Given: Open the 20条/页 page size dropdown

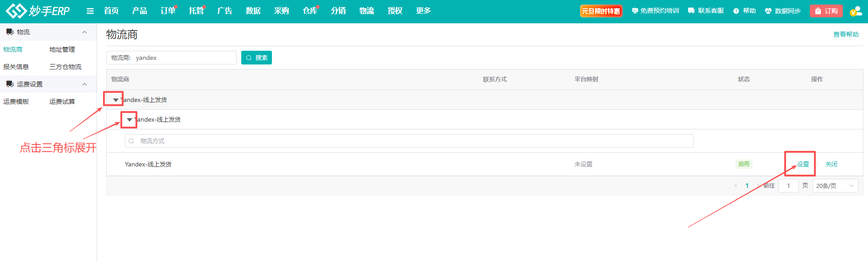Looking at the screenshot, I should (x=835, y=186).
